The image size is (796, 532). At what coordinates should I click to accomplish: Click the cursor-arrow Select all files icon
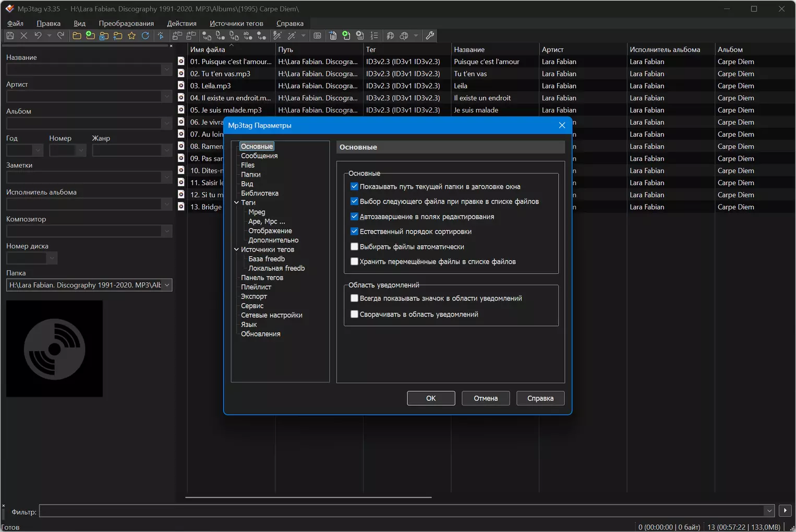tap(161, 35)
